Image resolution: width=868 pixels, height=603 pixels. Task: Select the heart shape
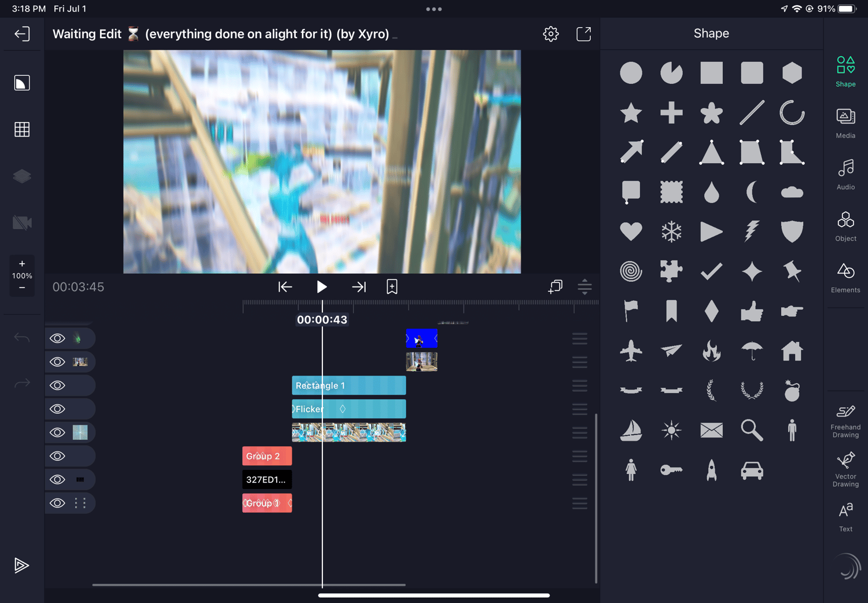point(631,231)
